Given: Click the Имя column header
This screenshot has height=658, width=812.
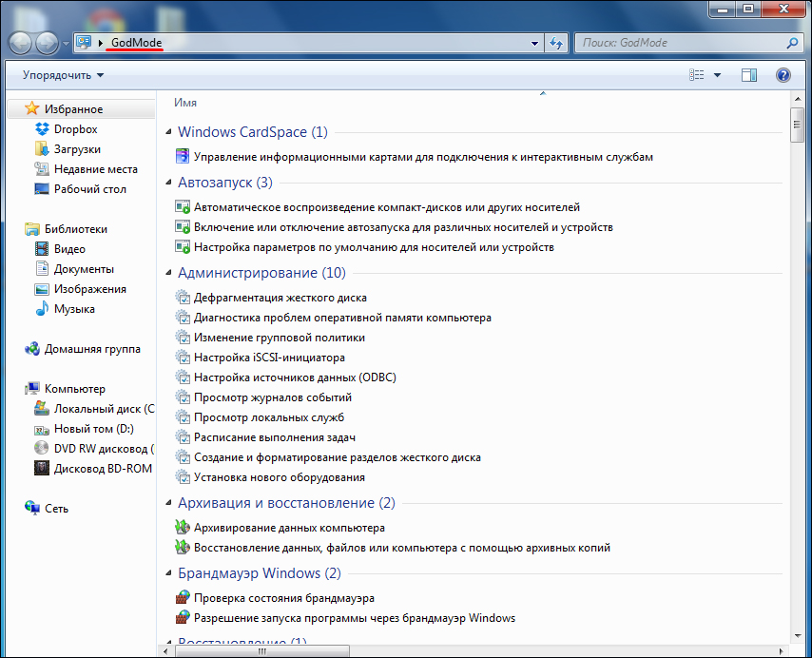Looking at the screenshot, I should tap(185, 103).
